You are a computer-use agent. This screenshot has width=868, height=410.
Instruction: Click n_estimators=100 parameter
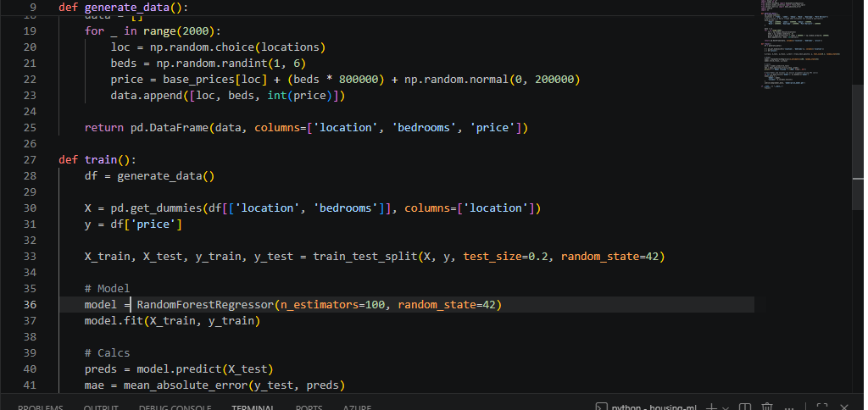click(332, 304)
